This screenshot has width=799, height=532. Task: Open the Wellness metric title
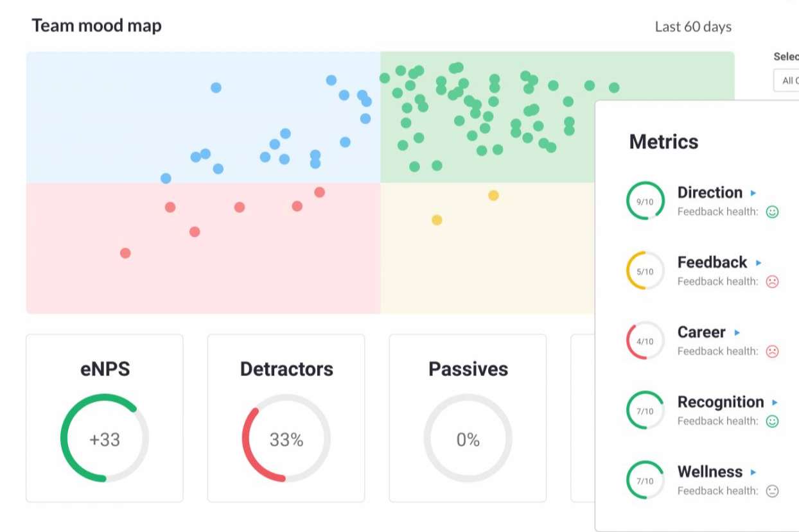710,472
